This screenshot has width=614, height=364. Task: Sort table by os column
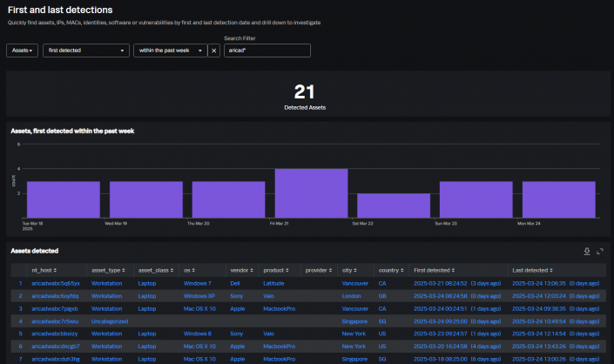189,271
